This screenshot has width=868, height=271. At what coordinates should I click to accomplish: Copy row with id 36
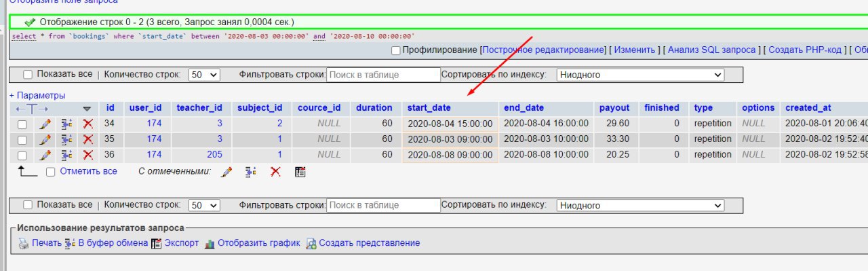point(66,155)
